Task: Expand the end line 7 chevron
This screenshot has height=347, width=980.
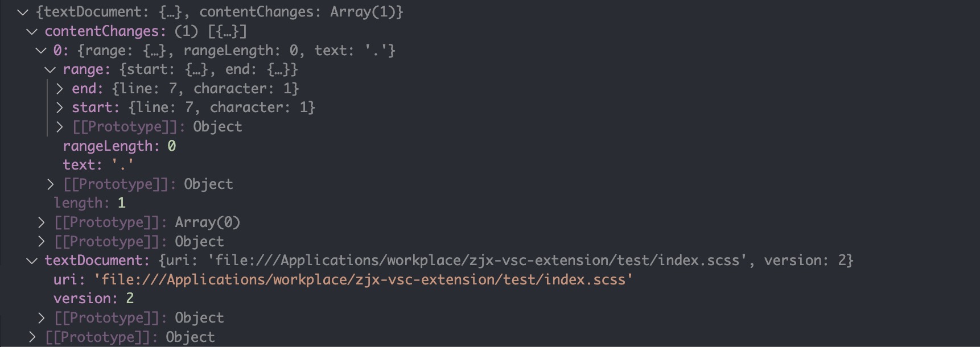Action: pyautogui.click(x=59, y=89)
